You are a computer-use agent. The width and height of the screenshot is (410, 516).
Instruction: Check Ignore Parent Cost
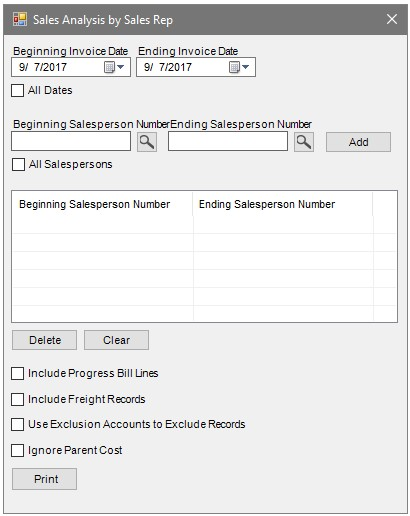(x=18, y=450)
